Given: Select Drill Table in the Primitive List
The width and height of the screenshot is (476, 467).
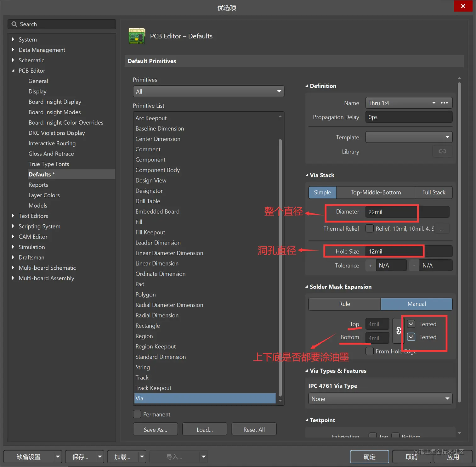Looking at the screenshot, I should coord(205,201).
